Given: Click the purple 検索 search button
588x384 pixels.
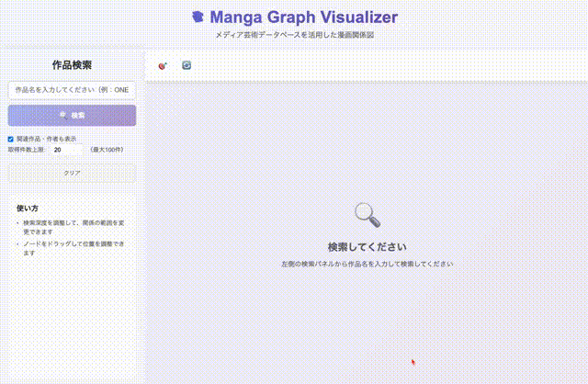Looking at the screenshot, I should tap(72, 115).
